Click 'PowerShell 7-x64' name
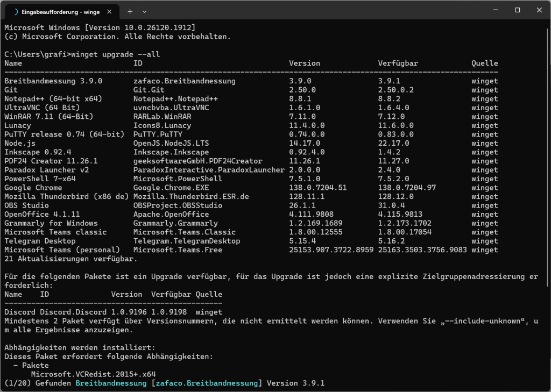The width and height of the screenshot is (551, 392). 40,179
